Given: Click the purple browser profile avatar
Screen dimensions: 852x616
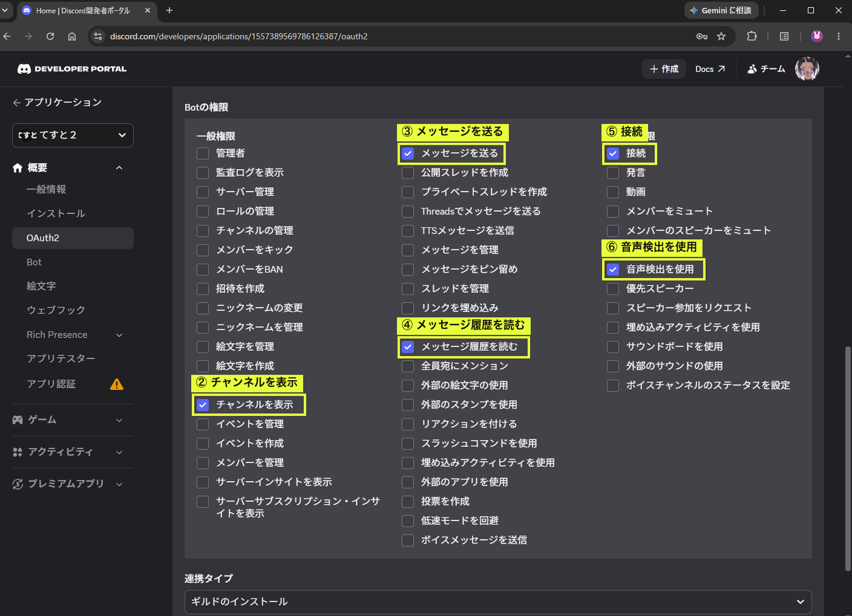Looking at the screenshot, I should coord(817,36).
